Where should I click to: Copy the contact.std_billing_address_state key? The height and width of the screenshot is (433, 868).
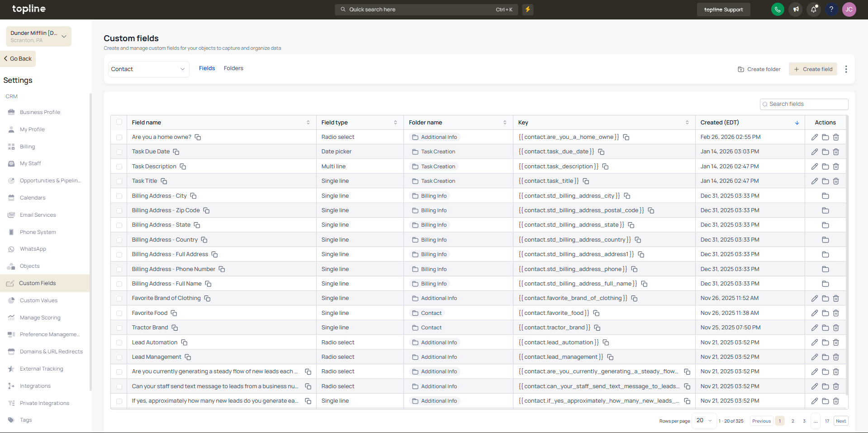pos(631,225)
